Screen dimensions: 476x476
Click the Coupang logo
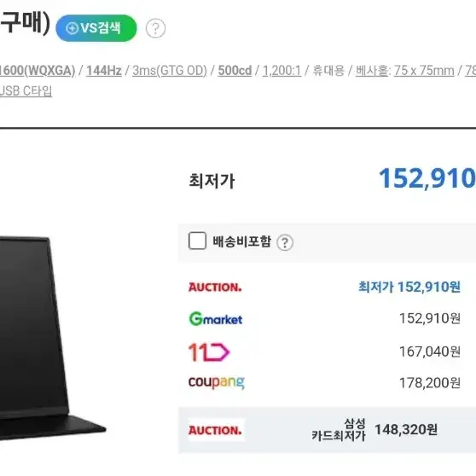coord(216,382)
